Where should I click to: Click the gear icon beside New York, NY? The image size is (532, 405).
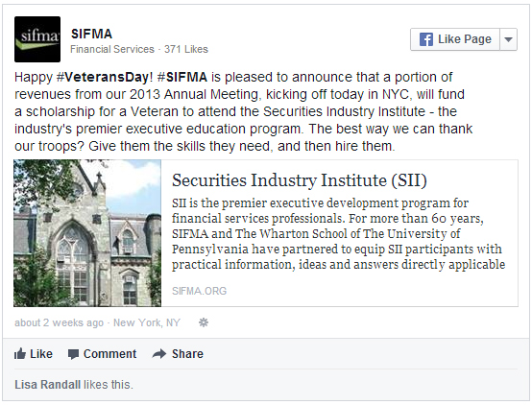(x=204, y=322)
